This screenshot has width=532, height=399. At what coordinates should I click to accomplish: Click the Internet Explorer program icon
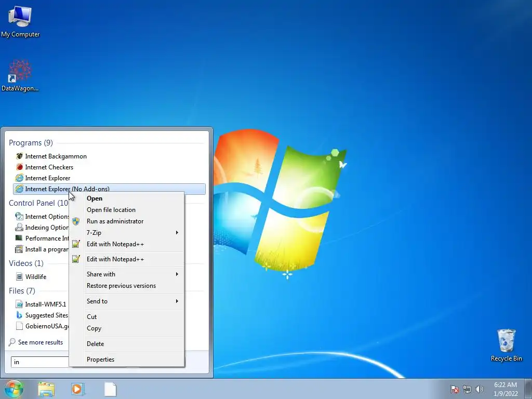click(19, 178)
